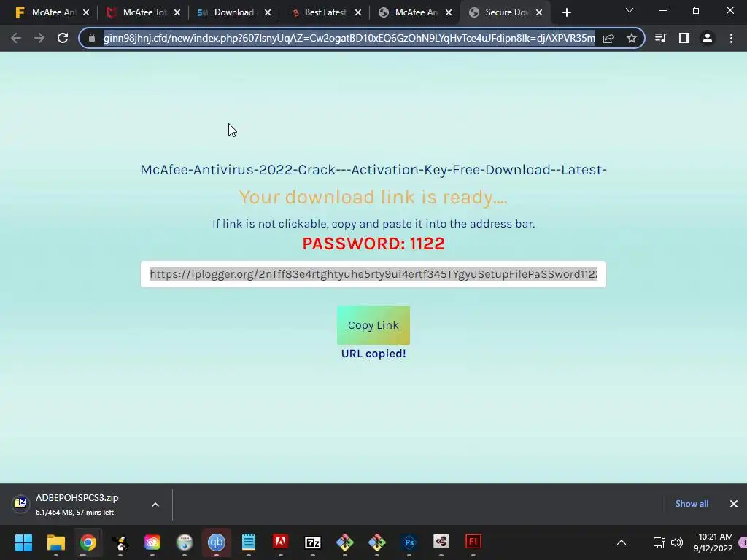
Task: Open the tab search dropdown
Action: [x=630, y=10]
